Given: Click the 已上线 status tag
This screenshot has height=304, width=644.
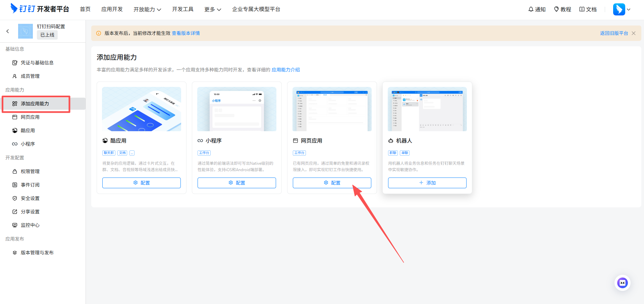Looking at the screenshot, I should (x=47, y=35).
